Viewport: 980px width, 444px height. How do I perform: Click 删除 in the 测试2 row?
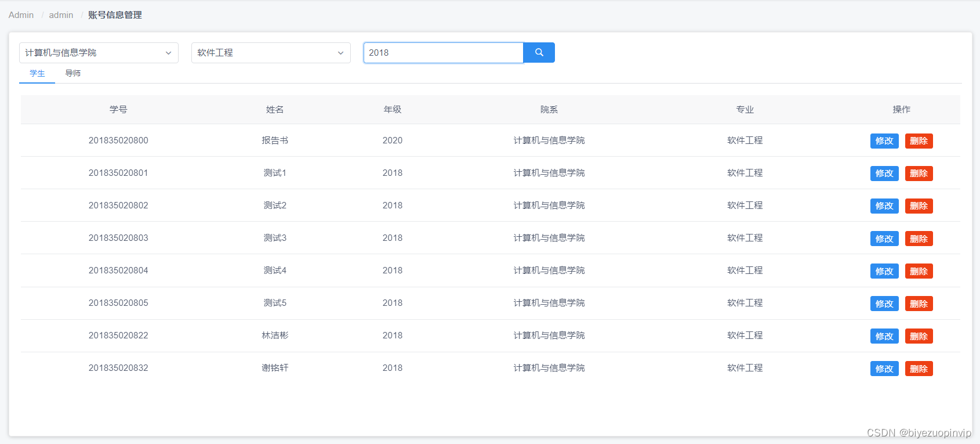(919, 206)
